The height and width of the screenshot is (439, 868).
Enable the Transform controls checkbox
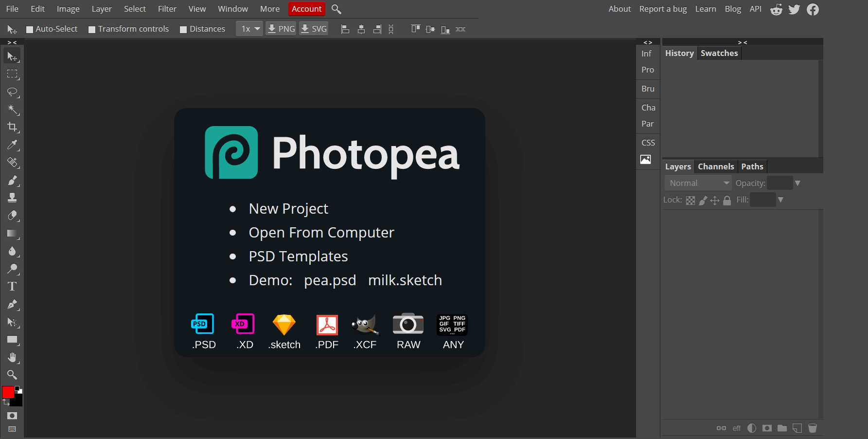point(92,30)
